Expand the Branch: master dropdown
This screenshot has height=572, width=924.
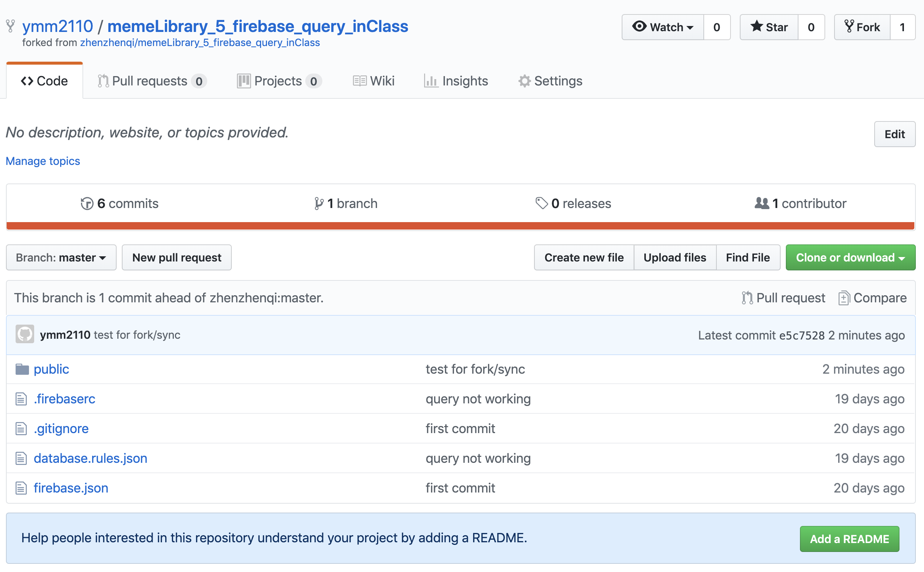click(x=61, y=258)
